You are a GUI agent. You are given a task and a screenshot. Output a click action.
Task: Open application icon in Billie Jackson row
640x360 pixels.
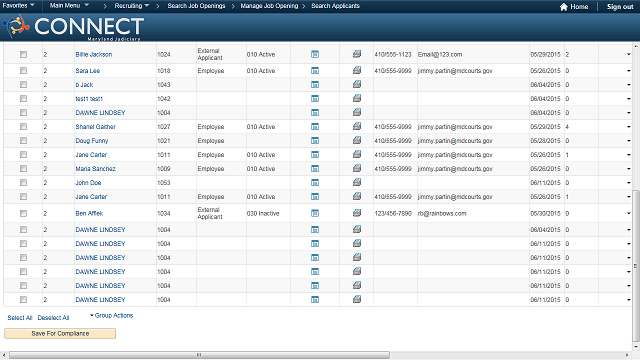[x=315, y=54]
